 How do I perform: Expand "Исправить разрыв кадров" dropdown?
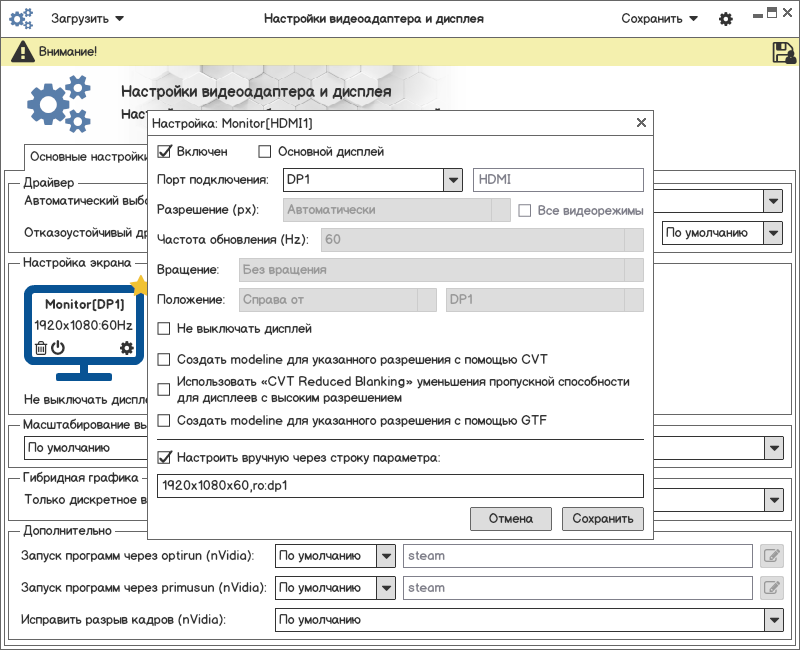[772, 620]
